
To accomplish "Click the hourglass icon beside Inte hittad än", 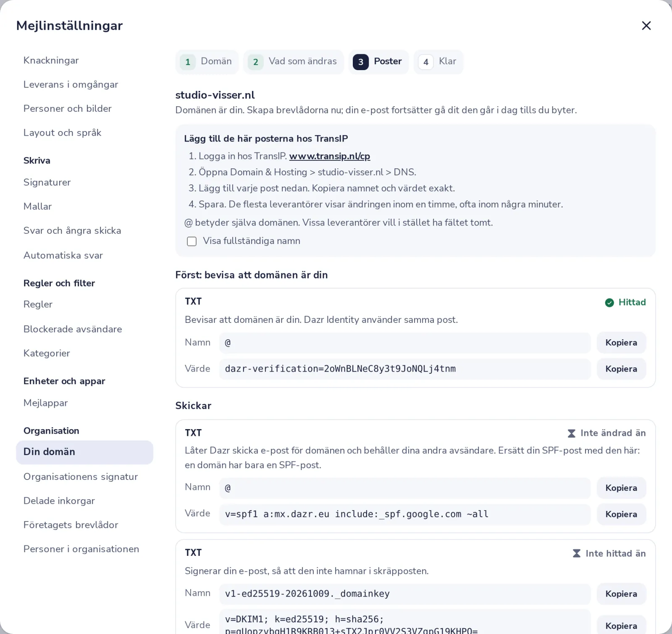I will point(577,553).
